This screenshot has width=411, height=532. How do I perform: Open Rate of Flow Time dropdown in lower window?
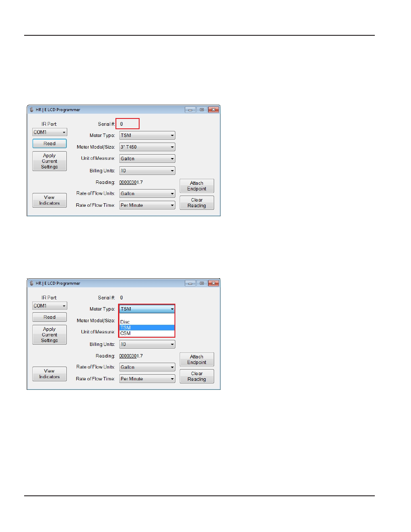tap(147, 379)
